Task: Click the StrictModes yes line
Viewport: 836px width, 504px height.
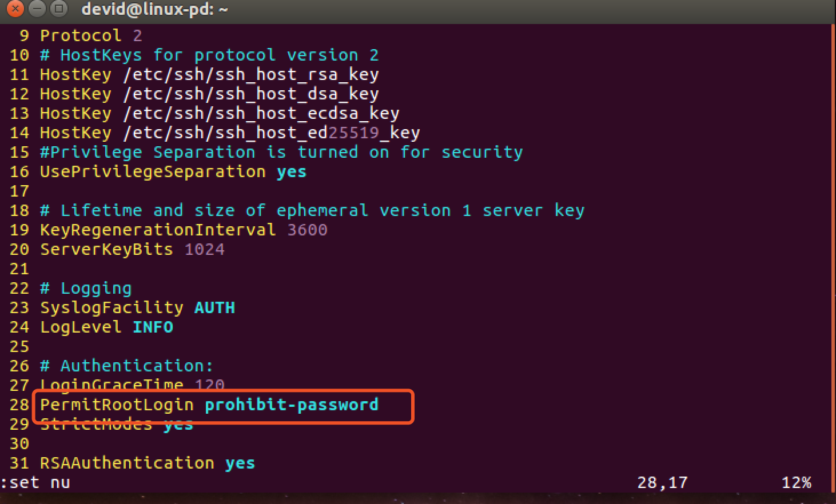Action: (114, 424)
